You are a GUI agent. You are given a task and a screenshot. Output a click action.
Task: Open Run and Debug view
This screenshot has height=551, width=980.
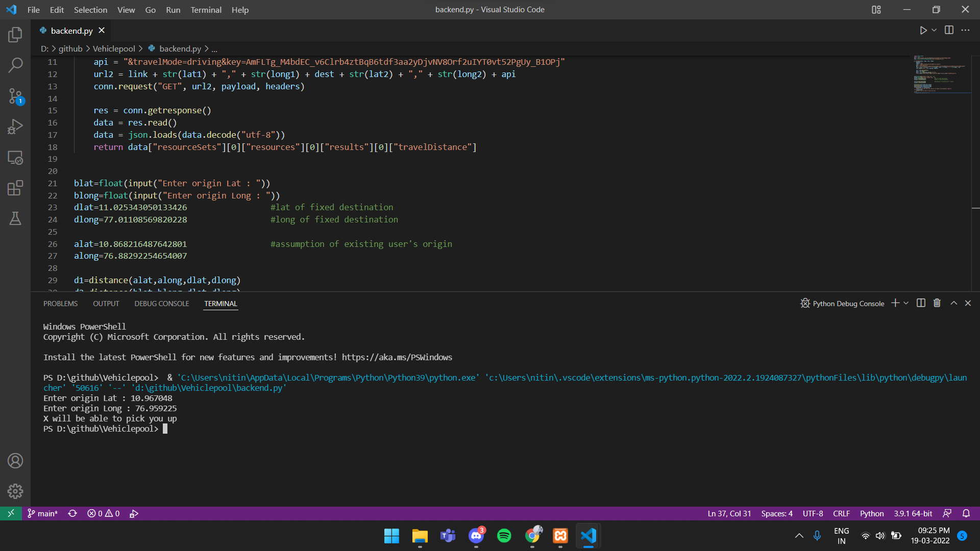click(x=15, y=127)
